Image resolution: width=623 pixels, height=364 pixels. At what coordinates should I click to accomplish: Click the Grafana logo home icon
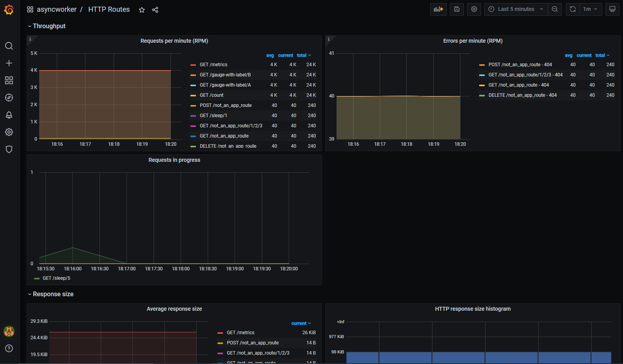tap(9, 10)
